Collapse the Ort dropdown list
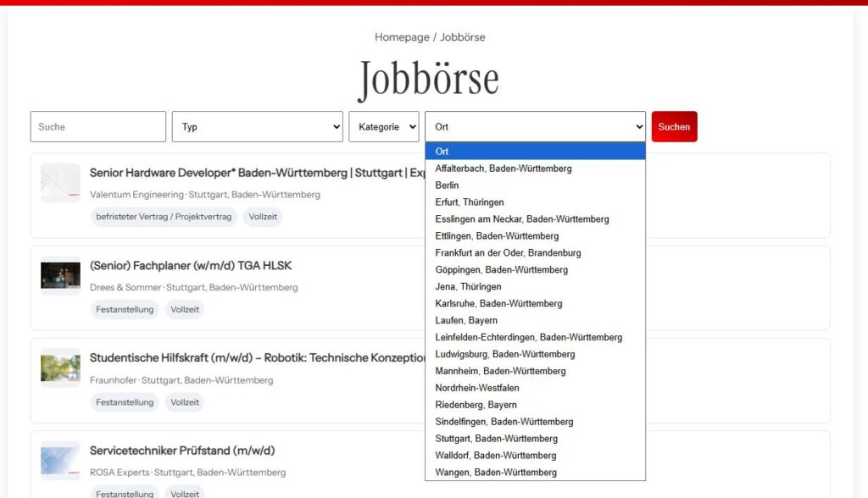868x498 pixels. 535,127
